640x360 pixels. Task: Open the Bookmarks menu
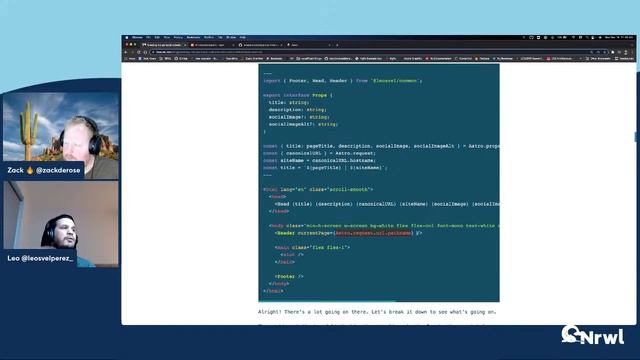[193, 37]
